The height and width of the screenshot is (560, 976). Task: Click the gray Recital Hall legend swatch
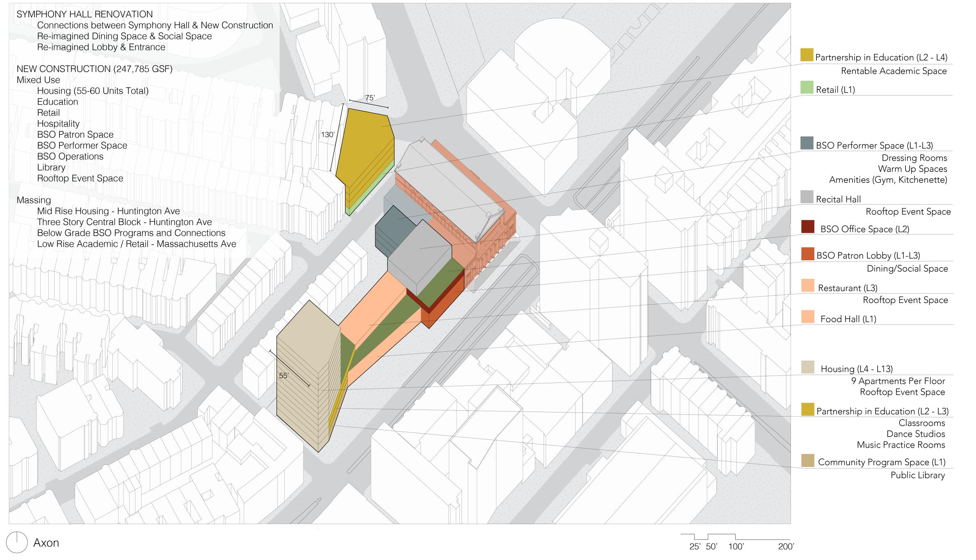click(x=807, y=197)
